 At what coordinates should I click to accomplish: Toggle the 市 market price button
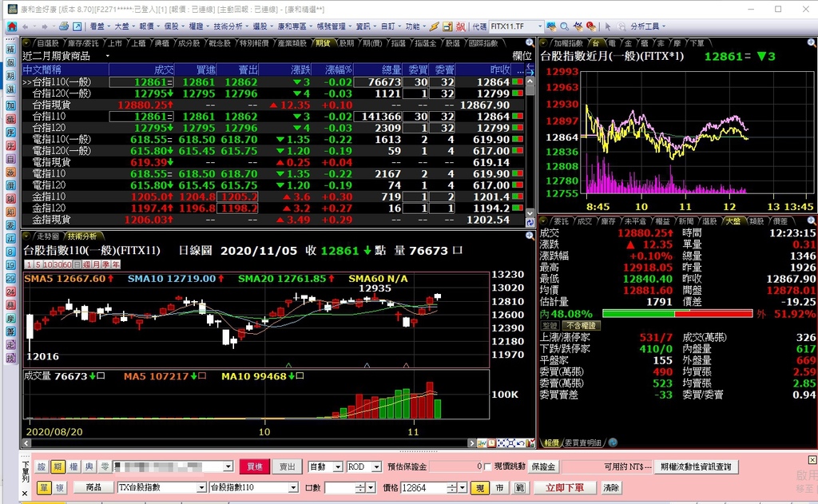pos(500,488)
